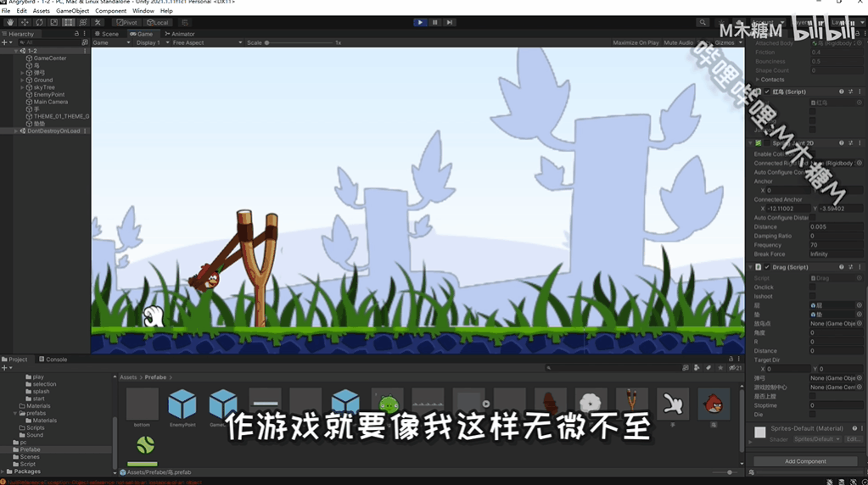Toggle Mute Audio
This screenshot has width=868, height=485.
click(x=678, y=42)
